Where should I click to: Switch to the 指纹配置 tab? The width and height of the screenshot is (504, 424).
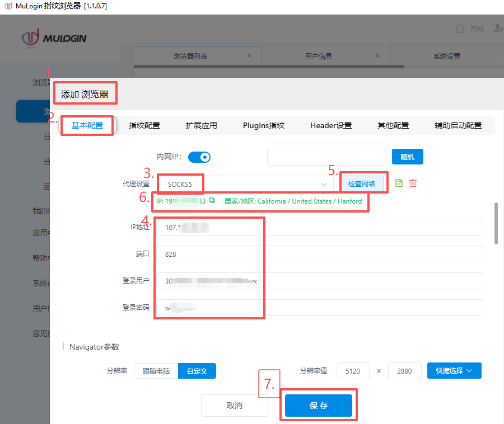coord(144,125)
